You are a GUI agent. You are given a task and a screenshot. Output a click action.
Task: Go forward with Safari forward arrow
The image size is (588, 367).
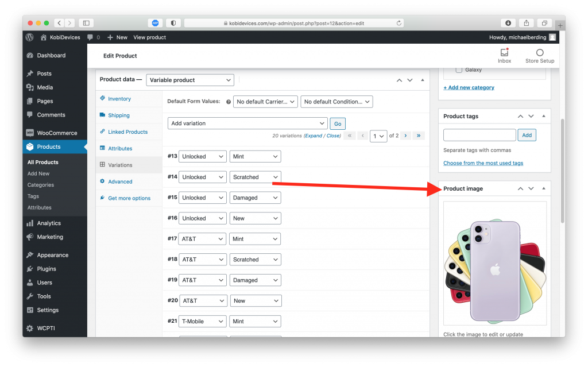(x=69, y=23)
